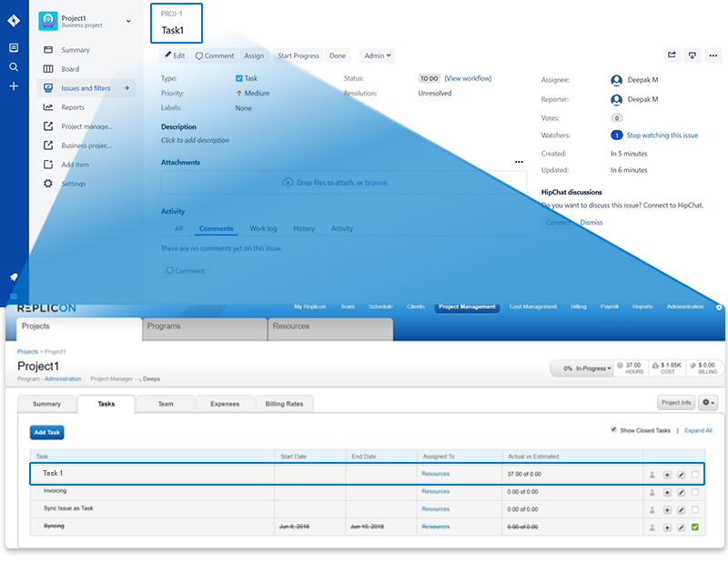Click the person icon in the Task 1 row
Image resolution: width=728 pixels, height=562 pixels.
(x=652, y=475)
